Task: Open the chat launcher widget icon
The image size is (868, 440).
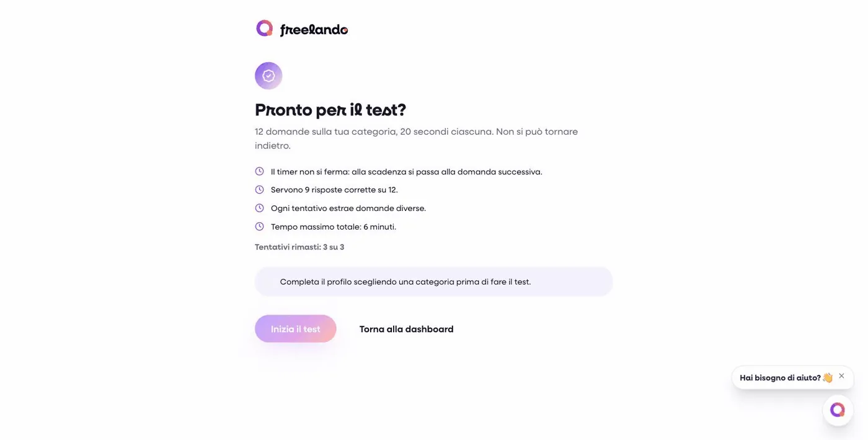Action: click(x=838, y=410)
